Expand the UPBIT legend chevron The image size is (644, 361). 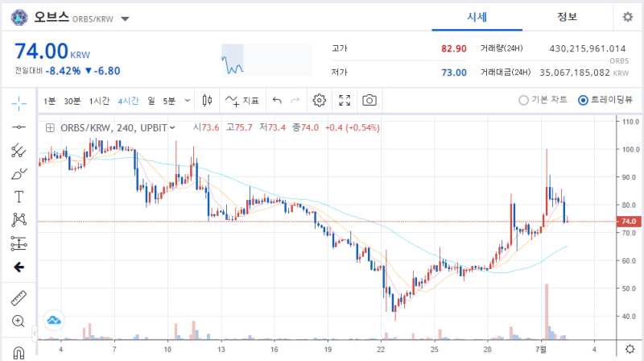tap(172, 128)
